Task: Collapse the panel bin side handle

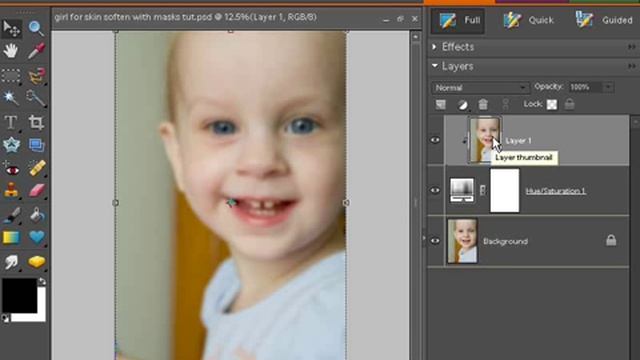Action: (424, 238)
